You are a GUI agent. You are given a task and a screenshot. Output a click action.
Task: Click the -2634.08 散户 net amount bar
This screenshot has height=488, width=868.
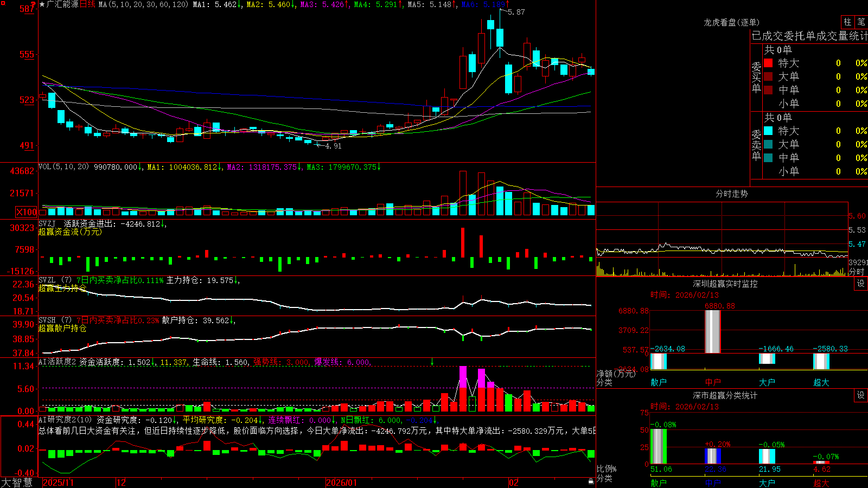[x=659, y=361]
